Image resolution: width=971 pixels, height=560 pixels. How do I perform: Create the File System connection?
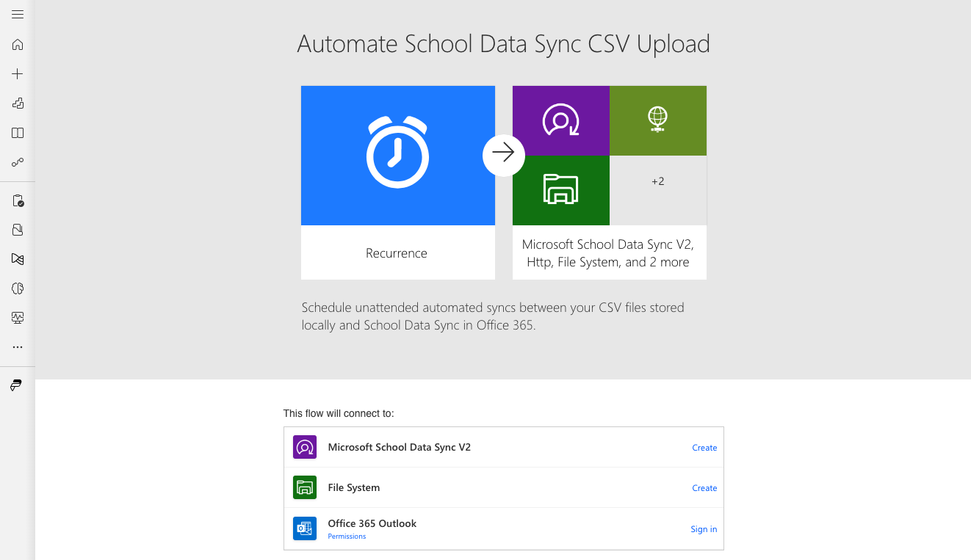704,488
